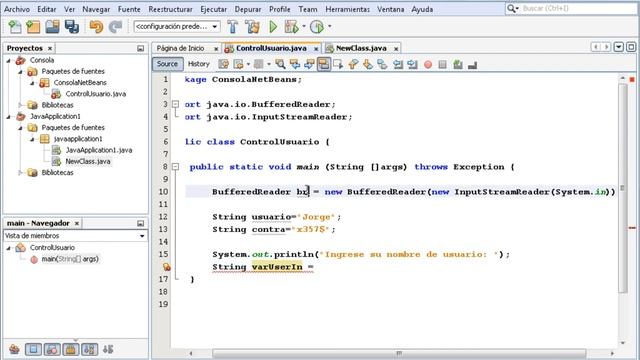Open the Navegar menu
This screenshot has width=640, height=360.
click(x=96, y=9)
